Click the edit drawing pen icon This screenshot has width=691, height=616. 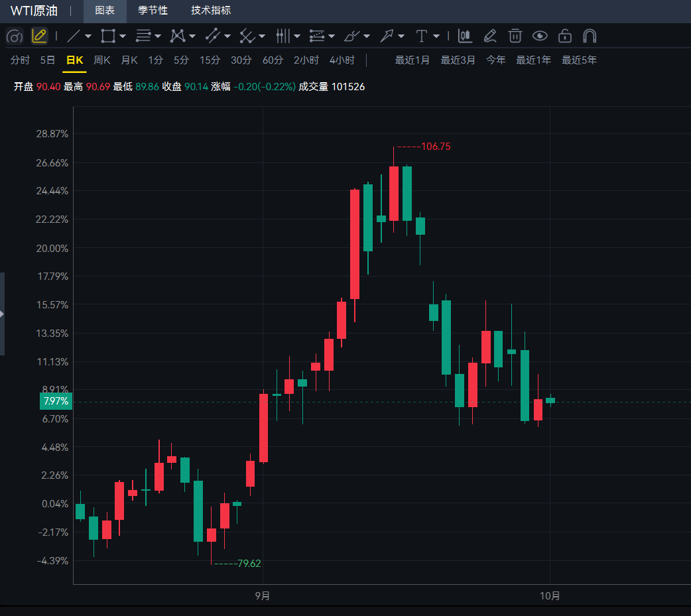point(489,36)
